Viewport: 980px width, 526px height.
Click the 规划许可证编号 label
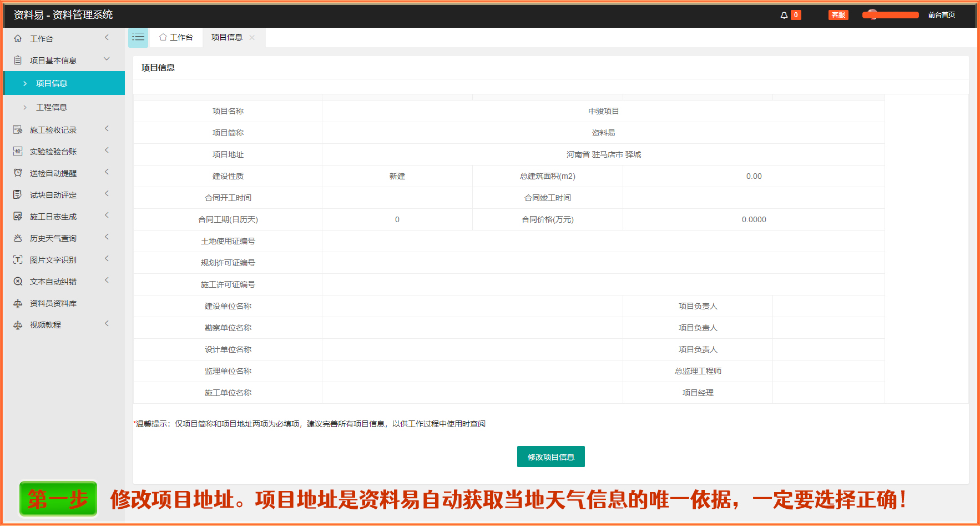[x=228, y=263]
